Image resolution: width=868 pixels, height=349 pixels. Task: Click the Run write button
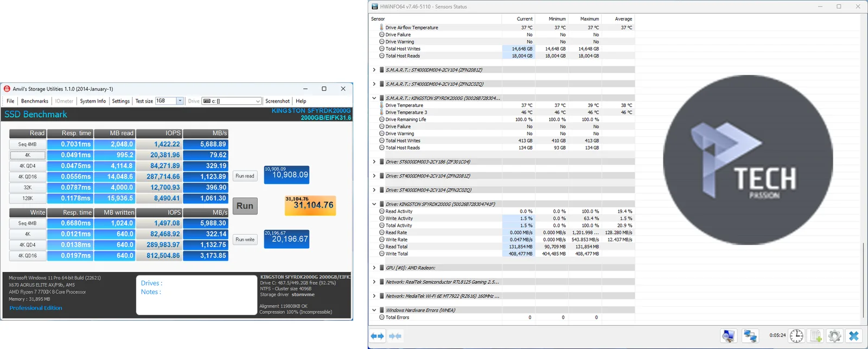pyautogui.click(x=245, y=239)
